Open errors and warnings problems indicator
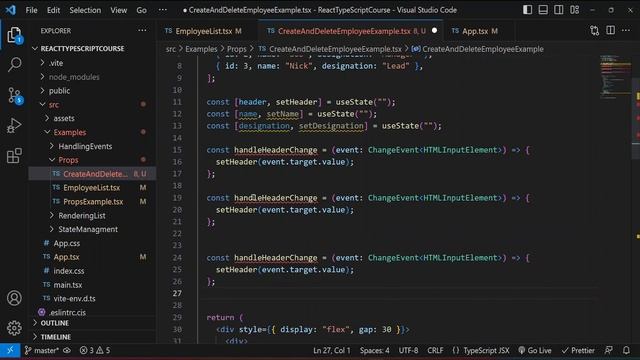Image resolution: width=640 pixels, height=360 pixels. coord(95,350)
